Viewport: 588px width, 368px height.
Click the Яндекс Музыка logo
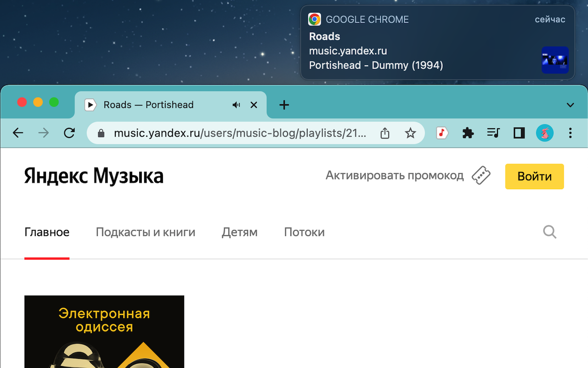click(94, 176)
